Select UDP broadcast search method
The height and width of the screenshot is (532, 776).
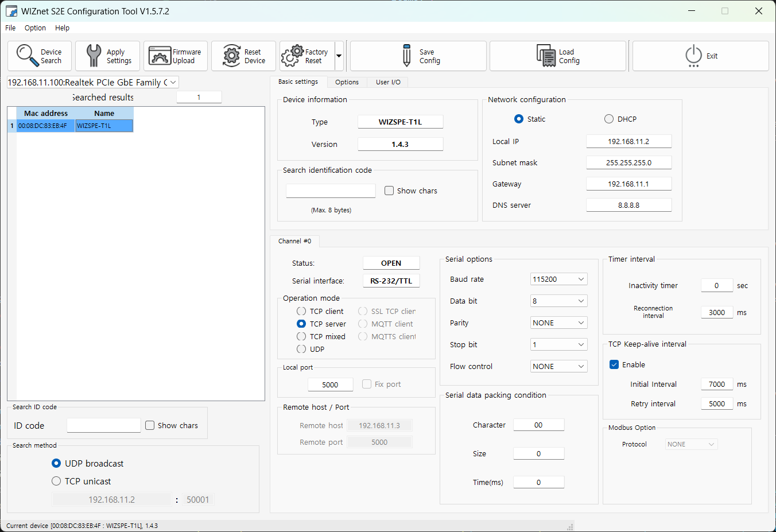pos(56,463)
